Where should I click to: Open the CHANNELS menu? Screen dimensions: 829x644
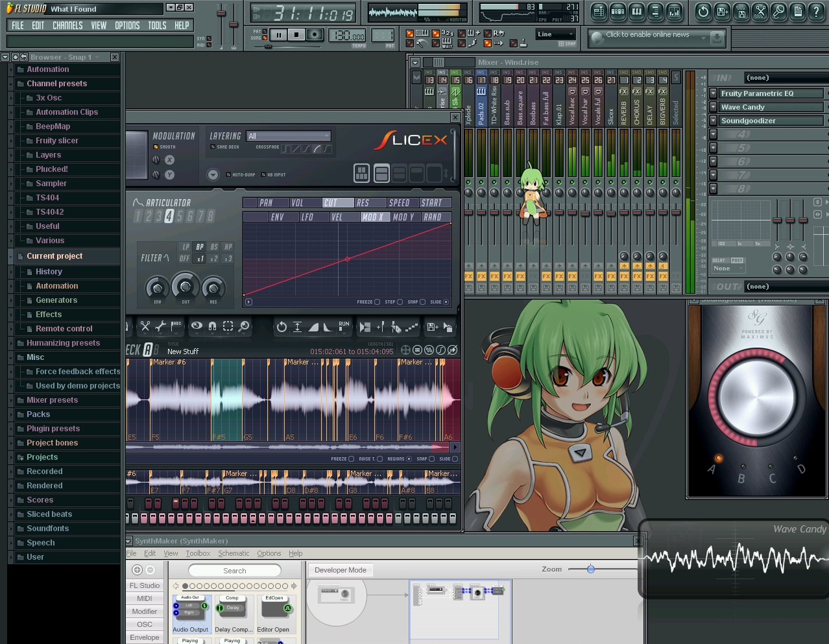(x=67, y=25)
